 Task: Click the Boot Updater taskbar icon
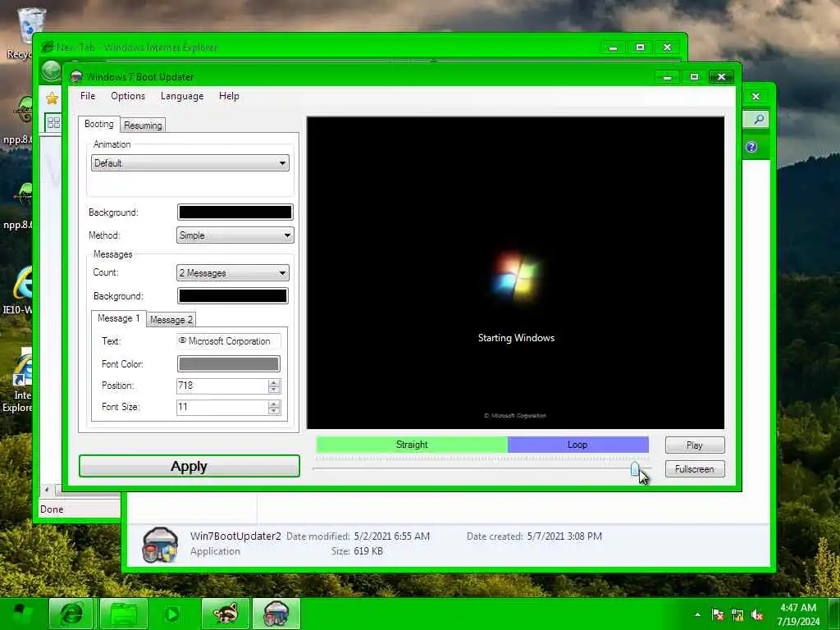(276, 614)
